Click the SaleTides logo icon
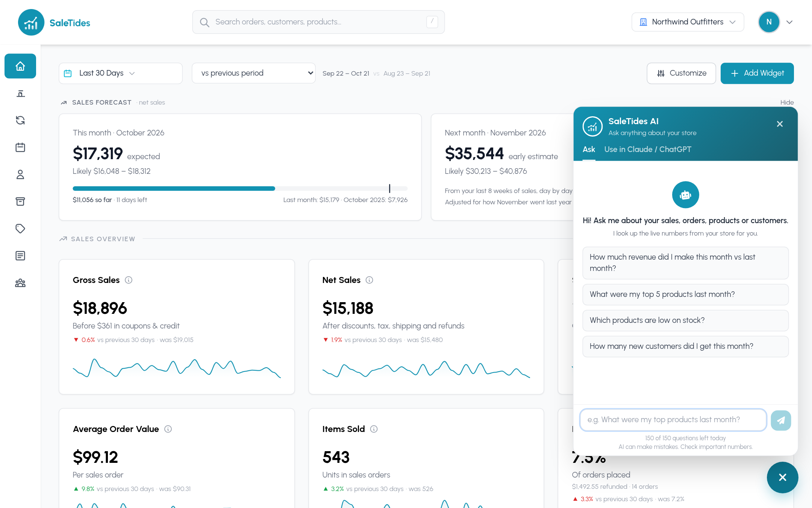812x508 pixels. click(x=31, y=23)
